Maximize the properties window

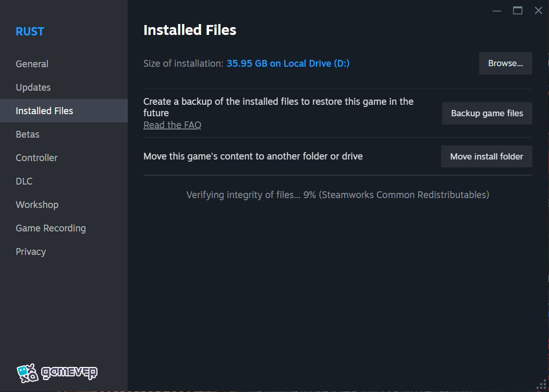[518, 11]
